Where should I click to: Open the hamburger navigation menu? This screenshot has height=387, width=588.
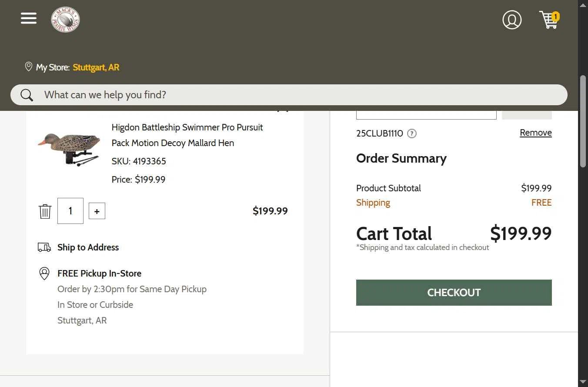tap(29, 18)
